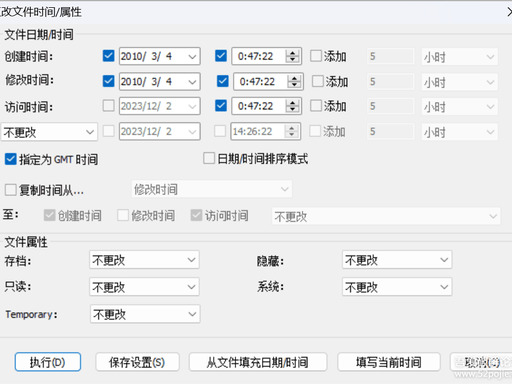Enable 日期/时间排序模式 checkbox

tap(209, 158)
